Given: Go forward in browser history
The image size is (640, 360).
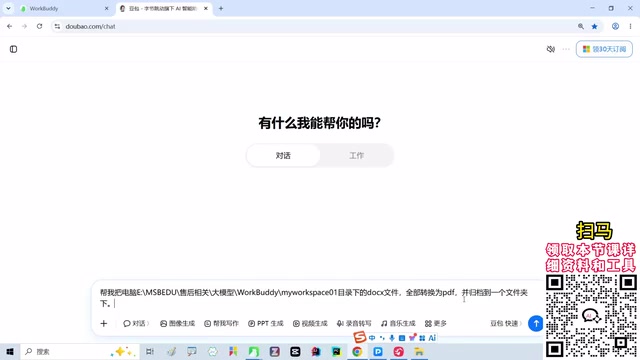Looking at the screenshot, I should point(24,26).
